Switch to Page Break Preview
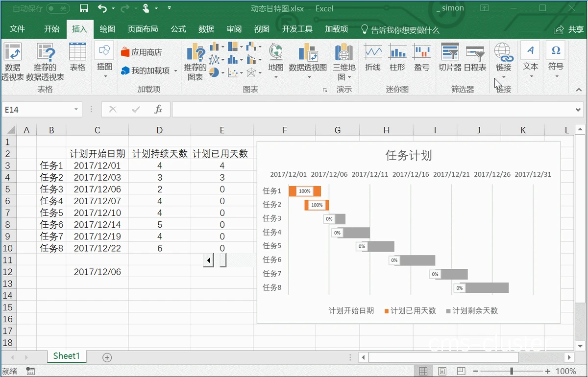 (x=461, y=371)
